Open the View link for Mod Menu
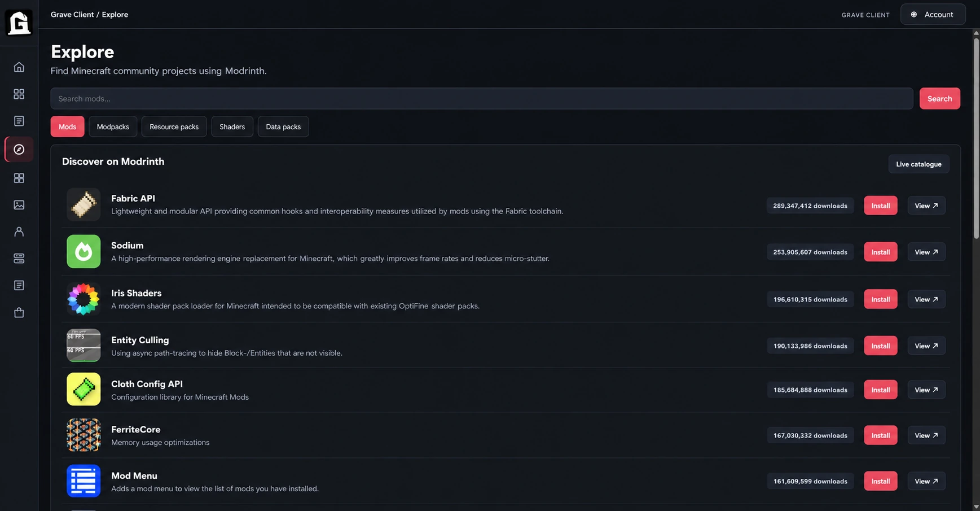 click(926, 481)
